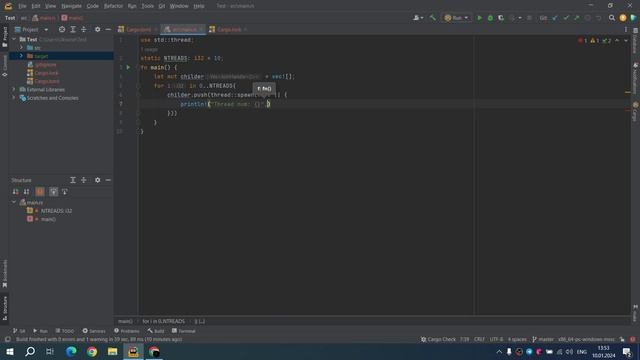640x360 pixels.
Task: Expand External Libraries node
Action: pos(14,89)
